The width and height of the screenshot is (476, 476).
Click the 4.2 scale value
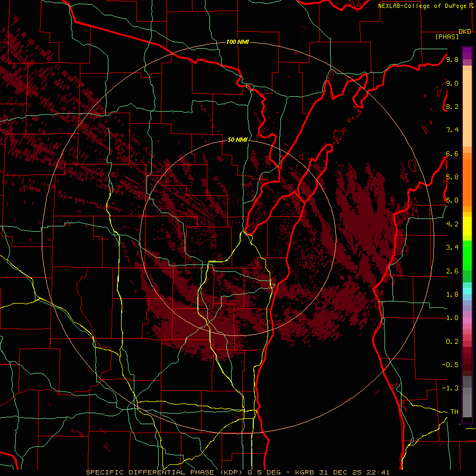pyautogui.click(x=452, y=224)
